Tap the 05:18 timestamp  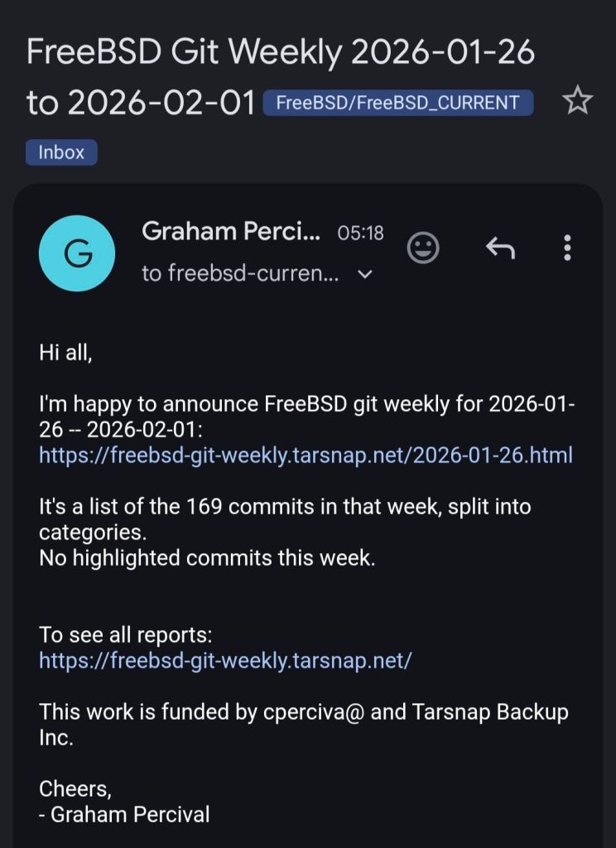pyautogui.click(x=361, y=234)
